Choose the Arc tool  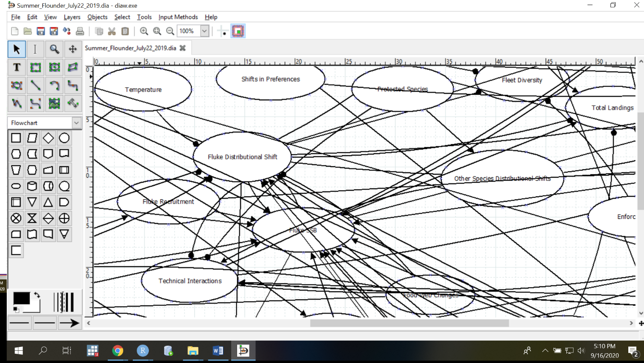pos(54,86)
